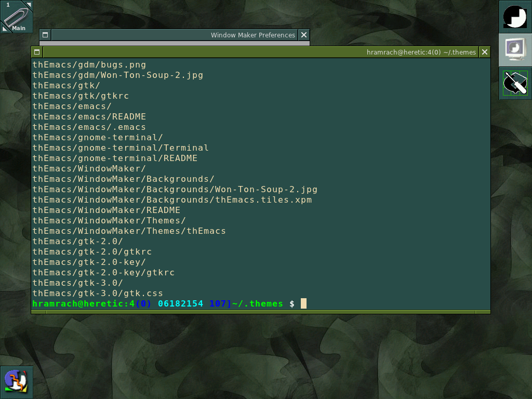The height and width of the screenshot is (399, 532).
Task: Close the Window Maker Preferences window
Action: [304, 35]
